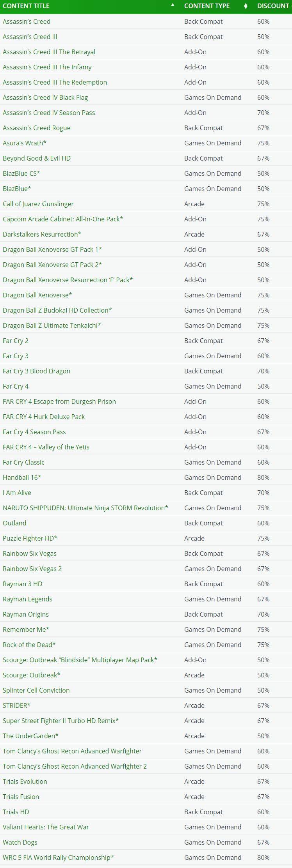Open Rainbow Six Vegas 2 link
The height and width of the screenshot is (868, 292).
click(x=32, y=569)
